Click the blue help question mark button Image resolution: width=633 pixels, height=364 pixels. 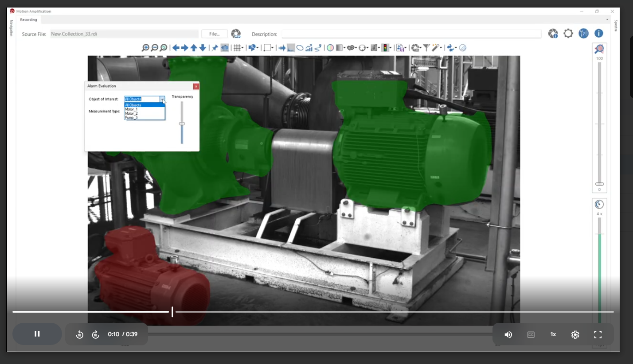coord(583,33)
